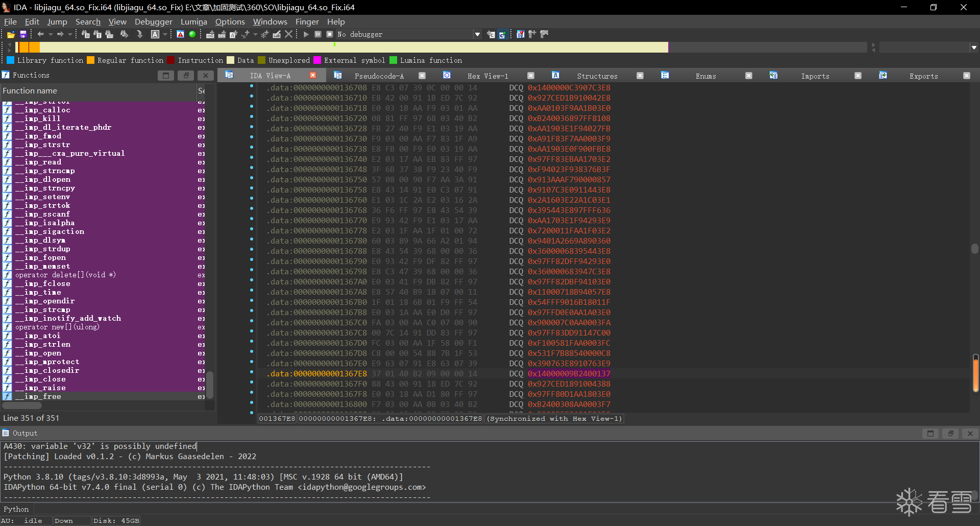Click the red warning triangle toolbar icon
The height and width of the screenshot is (526, 980).
tap(180, 34)
